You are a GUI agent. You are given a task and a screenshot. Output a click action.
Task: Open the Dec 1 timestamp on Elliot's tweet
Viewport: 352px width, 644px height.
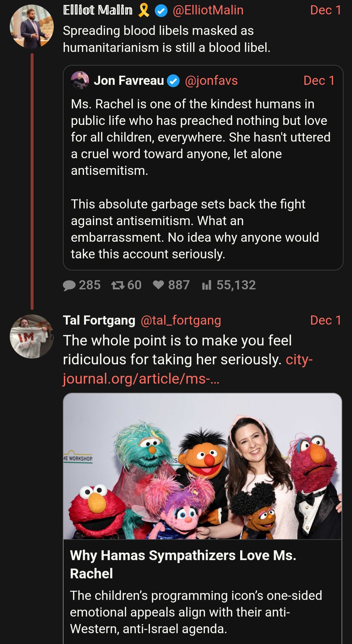[326, 10]
